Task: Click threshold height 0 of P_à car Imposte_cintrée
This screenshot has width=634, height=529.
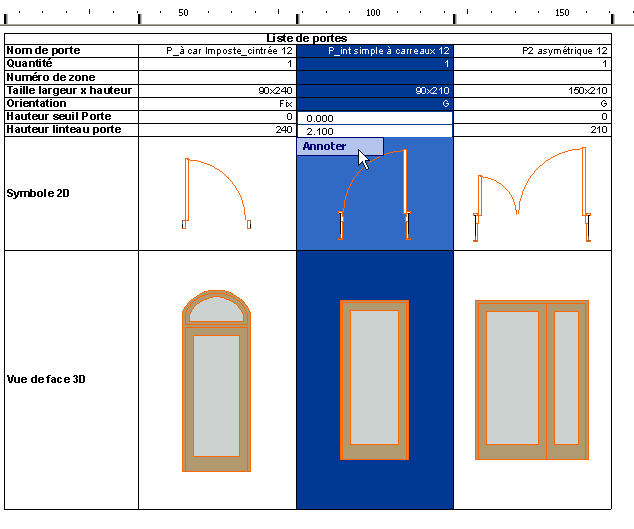Action: point(218,116)
